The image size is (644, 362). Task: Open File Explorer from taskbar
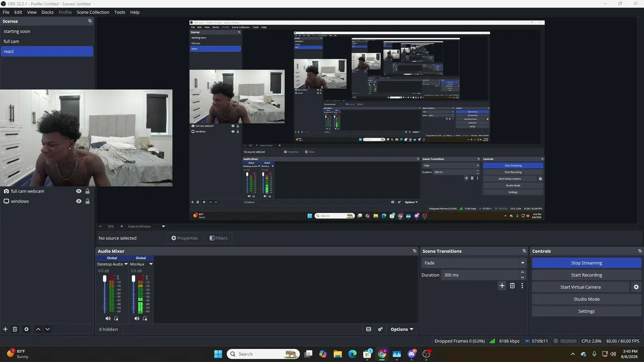pyautogui.click(x=338, y=354)
